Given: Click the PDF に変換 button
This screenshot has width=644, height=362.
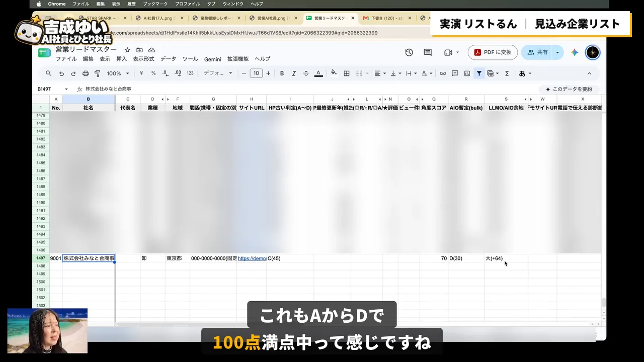Looking at the screenshot, I should [x=493, y=52].
